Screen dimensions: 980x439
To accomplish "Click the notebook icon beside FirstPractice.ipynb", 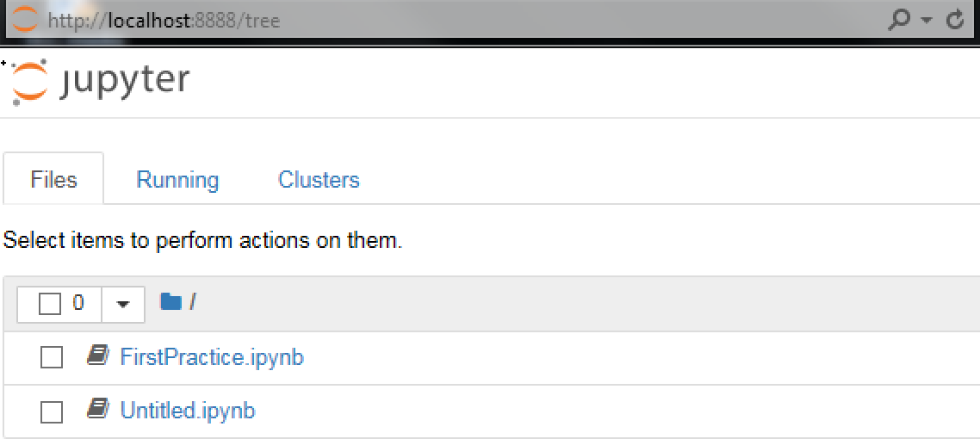I will pos(98,356).
